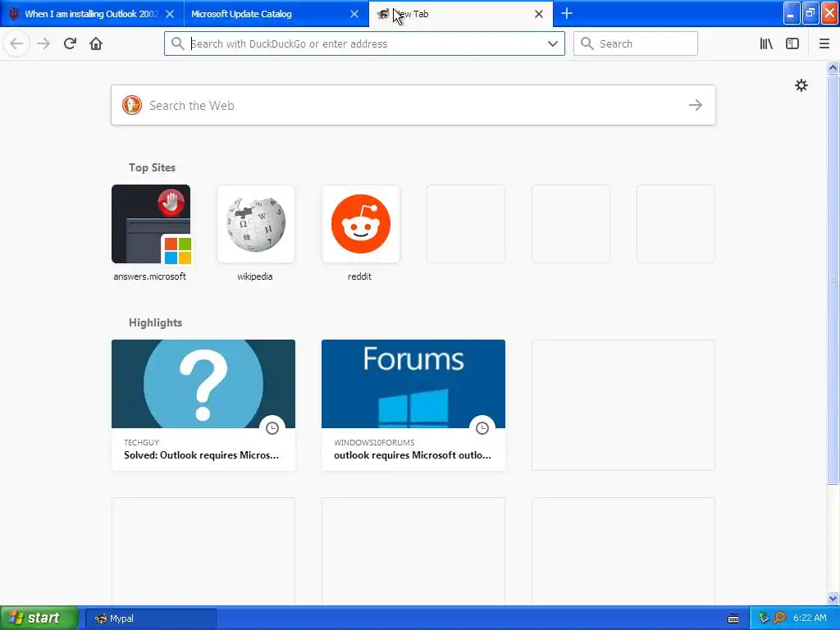Screen dimensions: 840x630
Task: Click the history clock on TechGuy card
Action: click(272, 427)
